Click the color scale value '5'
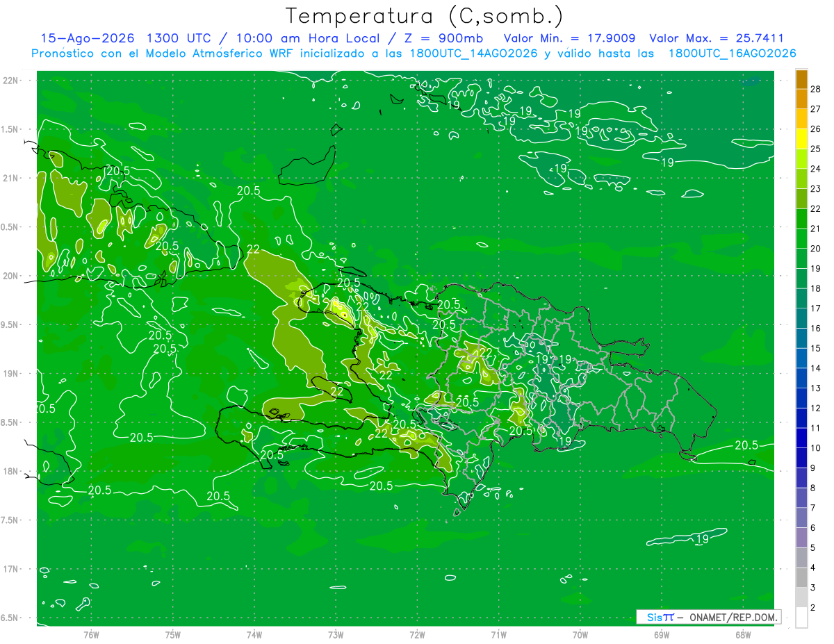Screen dimensions: 834x644 tap(813, 548)
